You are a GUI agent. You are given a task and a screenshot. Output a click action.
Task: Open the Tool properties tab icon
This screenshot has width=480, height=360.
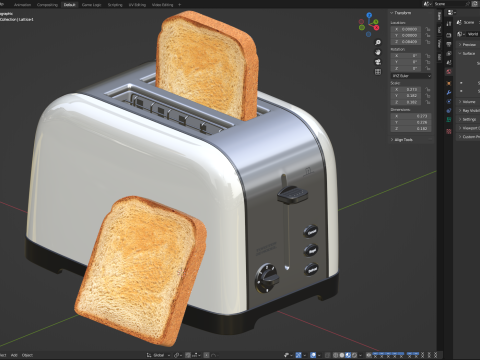pyautogui.click(x=449, y=23)
